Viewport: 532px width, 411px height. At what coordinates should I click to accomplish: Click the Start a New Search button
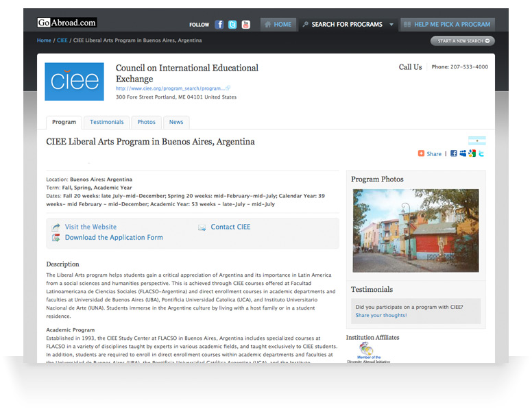click(463, 41)
